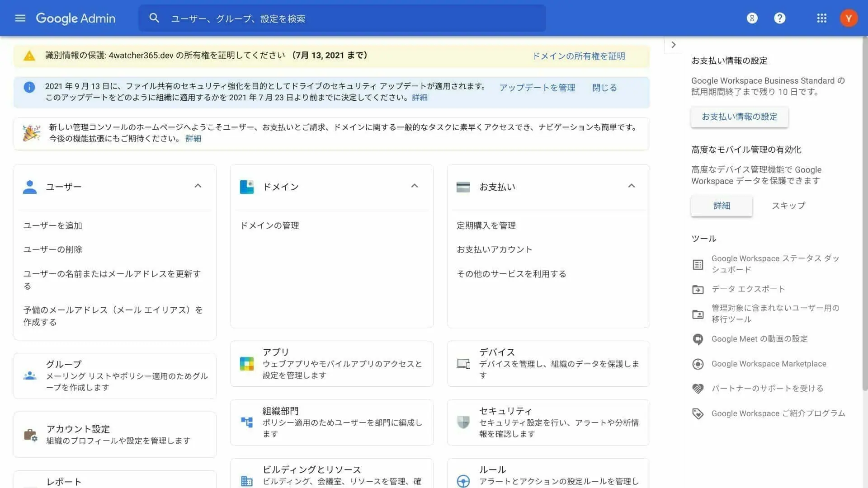Open Google Meet の動画の設定
Screen dimensions: 868x488
click(x=759, y=339)
